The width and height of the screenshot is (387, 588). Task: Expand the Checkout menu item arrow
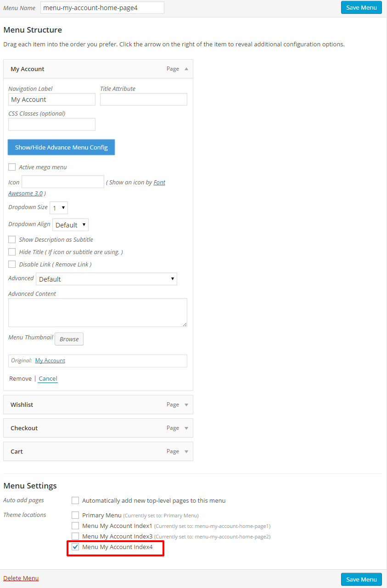(x=186, y=428)
